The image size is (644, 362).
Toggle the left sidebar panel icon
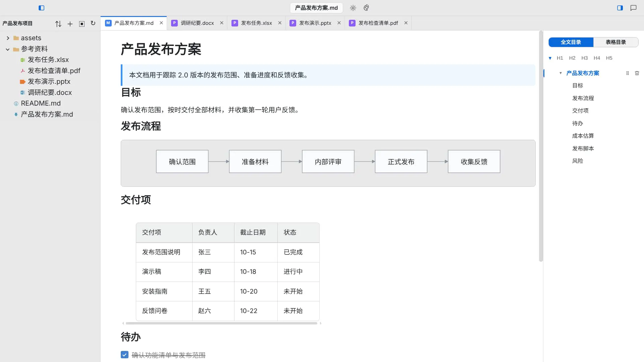click(x=42, y=8)
